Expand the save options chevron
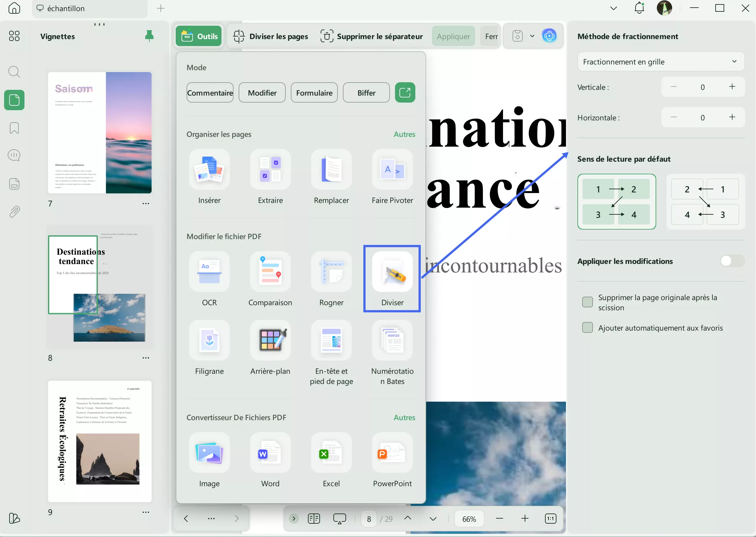This screenshot has height=537, width=756. pos(532,36)
